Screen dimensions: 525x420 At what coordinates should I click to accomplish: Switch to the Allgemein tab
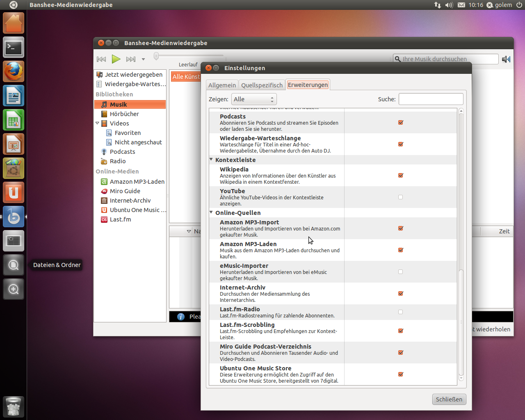pos(222,85)
